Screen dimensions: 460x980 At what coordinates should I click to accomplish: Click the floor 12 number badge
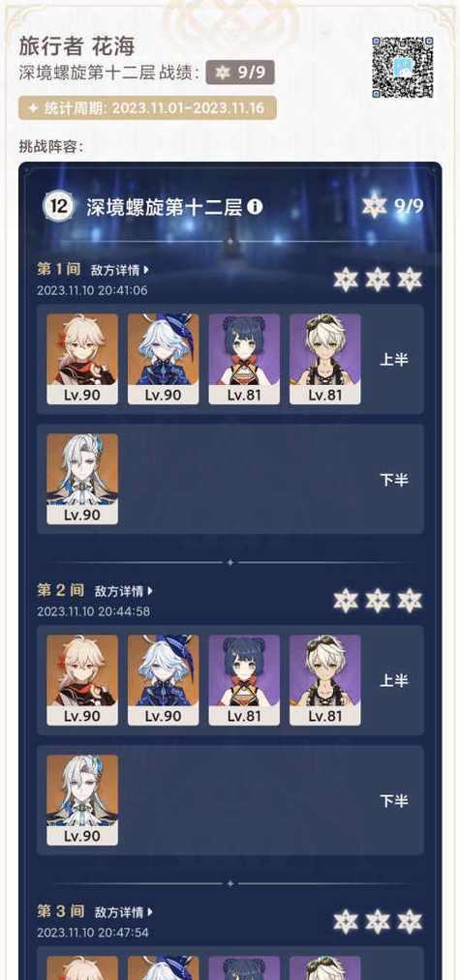[59, 207]
